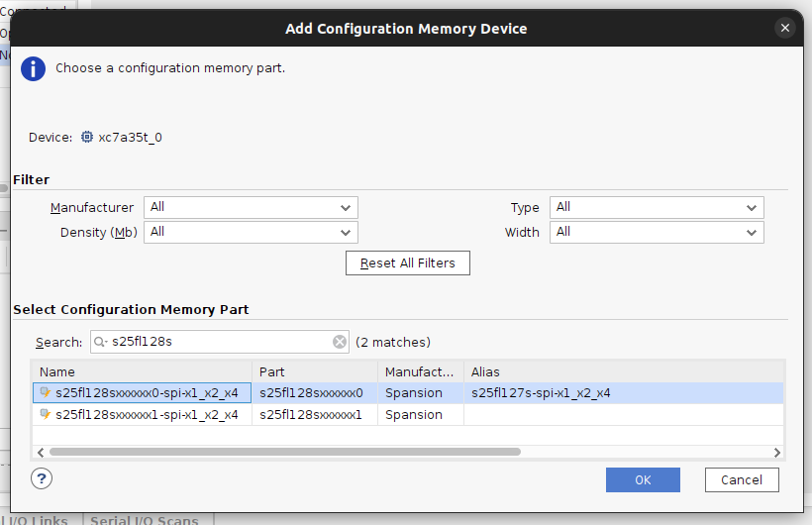Close the Add Configuration Memory Device dialog
The height and width of the screenshot is (525, 812).
click(784, 28)
